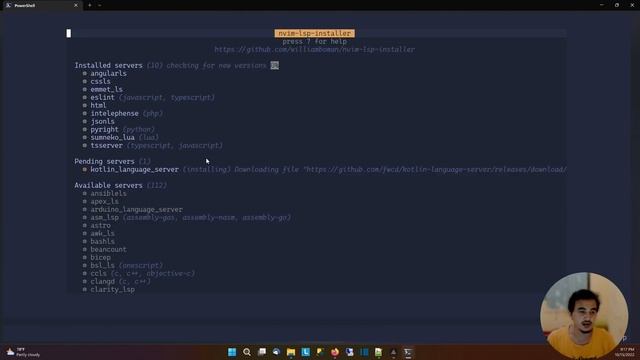Open the green document app in taskbar
The height and width of the screenshot is (360, 640).
point(378,352)
